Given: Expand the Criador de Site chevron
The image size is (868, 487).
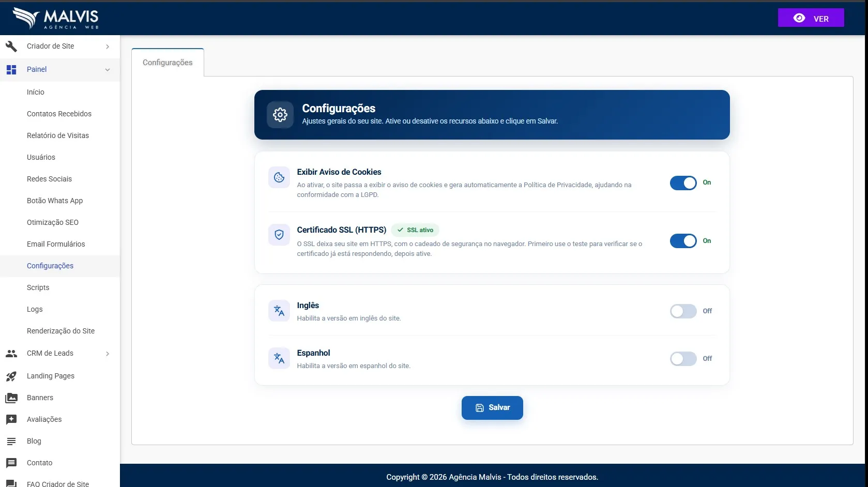Looking at the screenshot, I should pos(108,47).
